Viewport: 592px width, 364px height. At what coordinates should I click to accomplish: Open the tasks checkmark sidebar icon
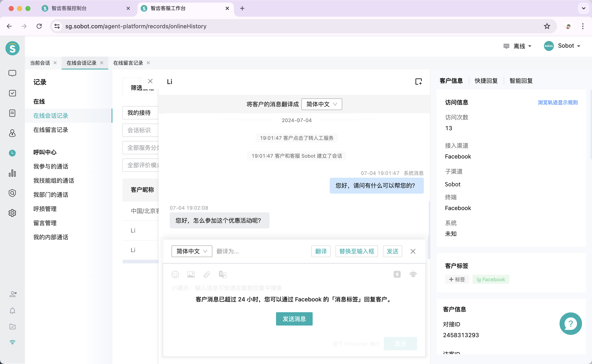12,93
